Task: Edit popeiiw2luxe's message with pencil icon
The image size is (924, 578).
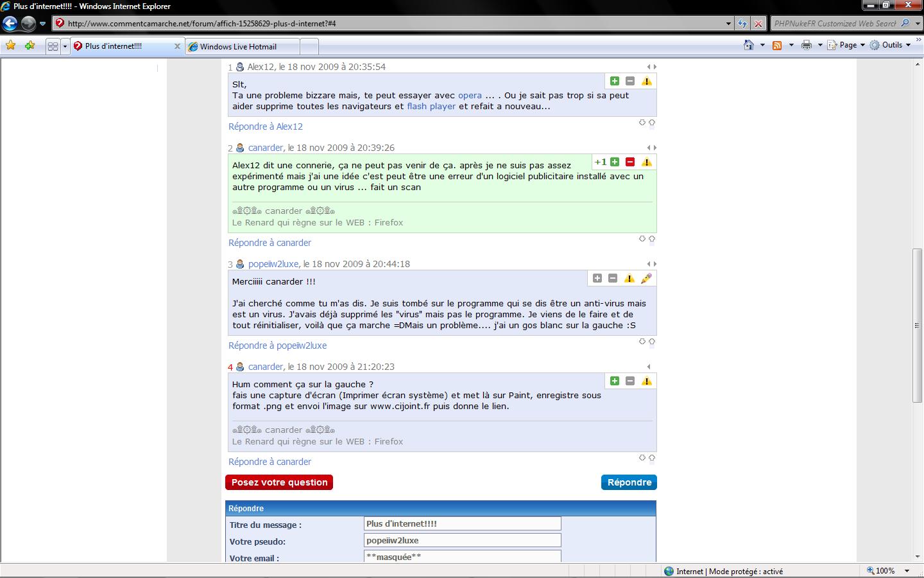Action: (646, 278)
